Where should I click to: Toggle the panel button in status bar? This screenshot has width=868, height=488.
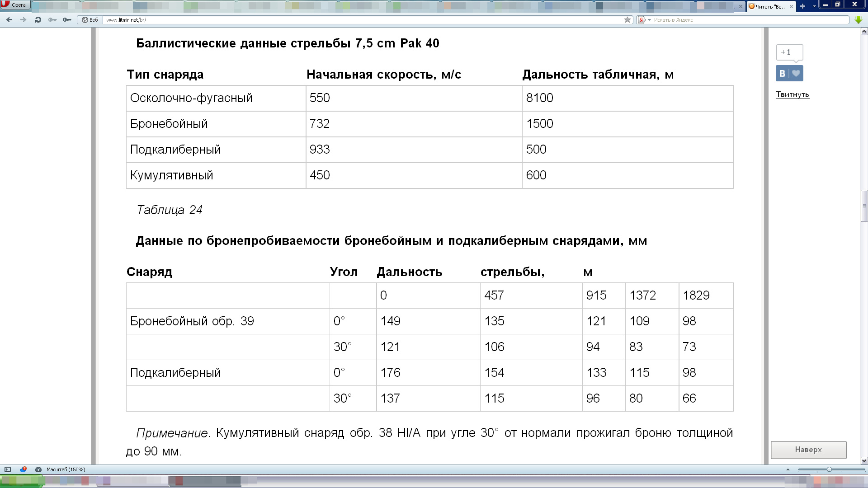point(8,469)
